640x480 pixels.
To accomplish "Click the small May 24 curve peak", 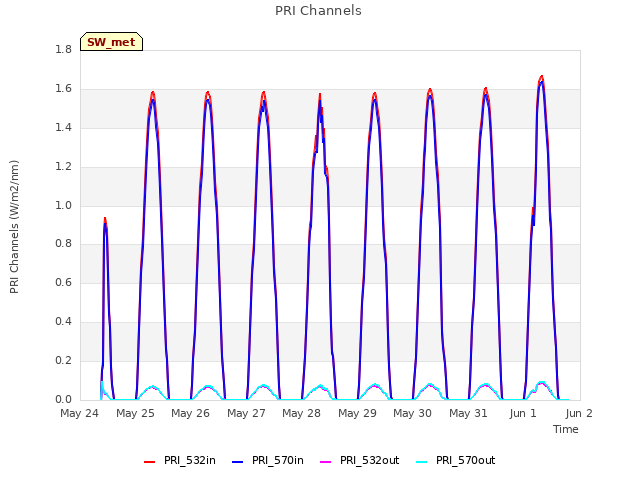I will click(105, 220).
